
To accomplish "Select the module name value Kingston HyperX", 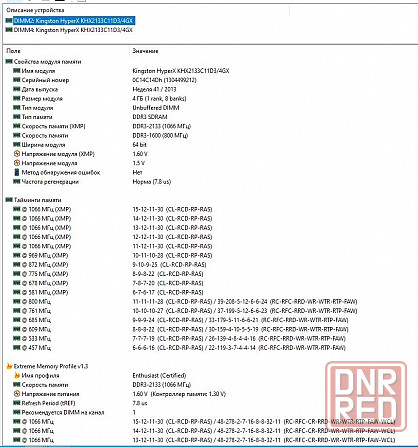I will (x=181, y=71).
